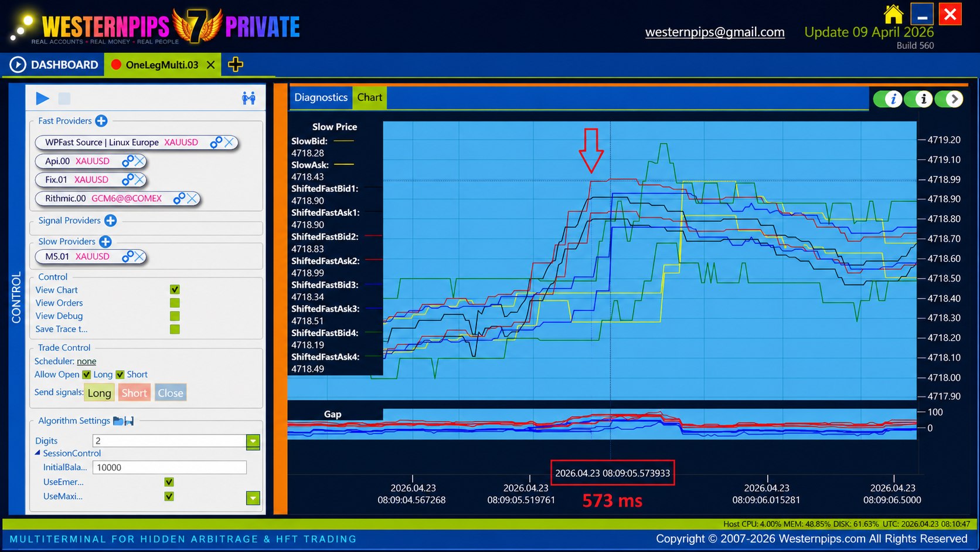Send a Long signal

[x=100, y=393]
